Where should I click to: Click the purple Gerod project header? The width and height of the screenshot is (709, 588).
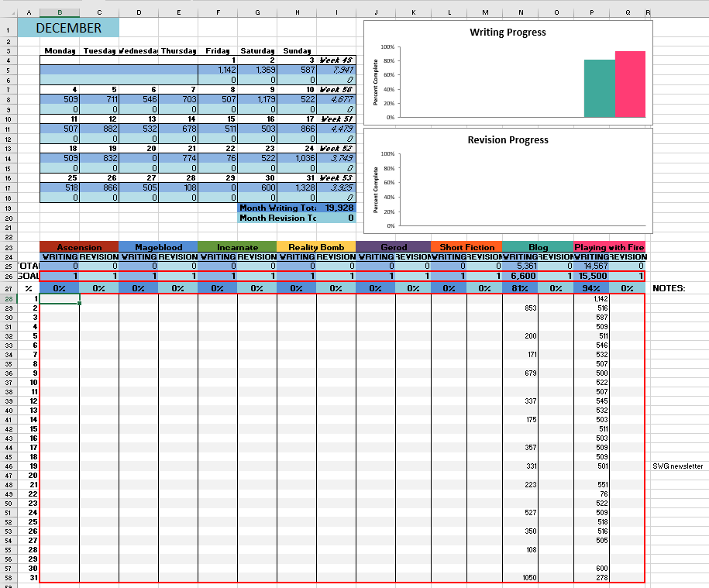click(x=394, y=247)
